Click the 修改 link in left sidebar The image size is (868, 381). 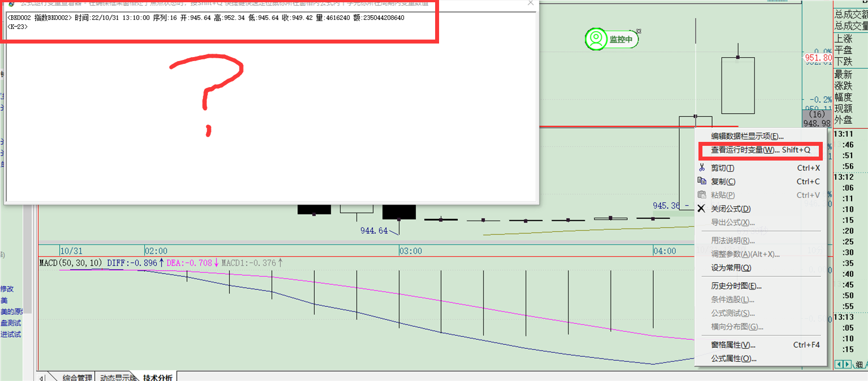7,288
